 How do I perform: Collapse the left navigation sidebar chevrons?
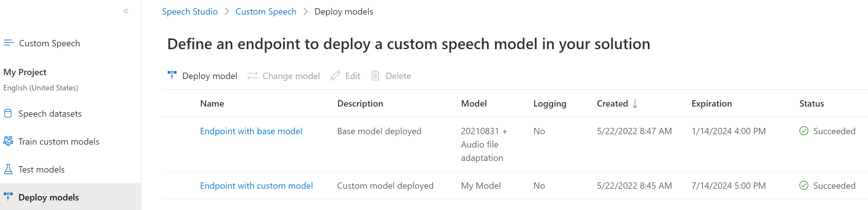coord(126,11)
